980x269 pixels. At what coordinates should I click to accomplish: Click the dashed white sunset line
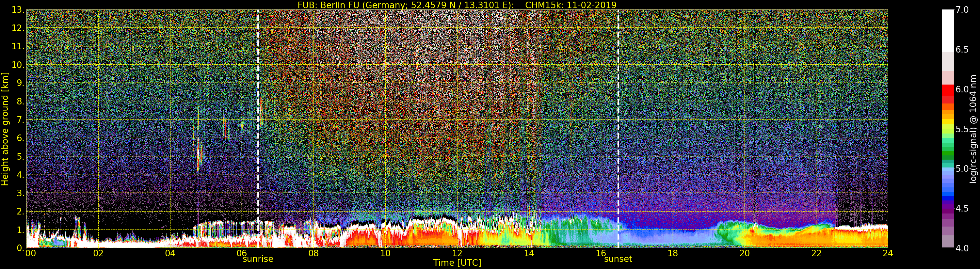(618, 129)
